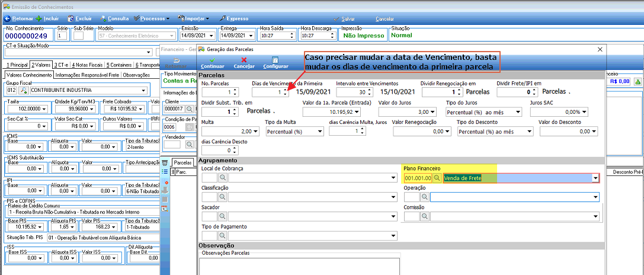Click the trash bin icon beside Parcelas tab
The image size is (644, 275).
[x=165, y=163]
